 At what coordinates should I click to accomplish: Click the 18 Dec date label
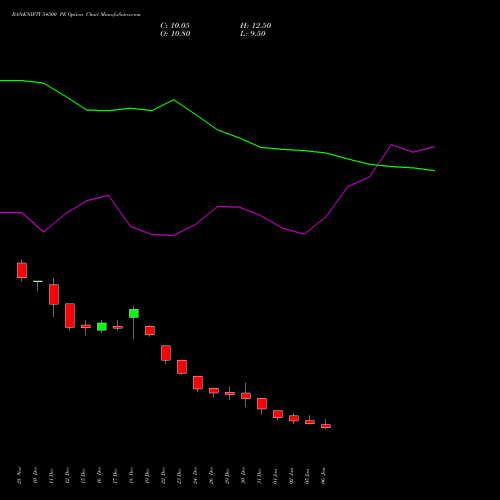coord(131,476)
